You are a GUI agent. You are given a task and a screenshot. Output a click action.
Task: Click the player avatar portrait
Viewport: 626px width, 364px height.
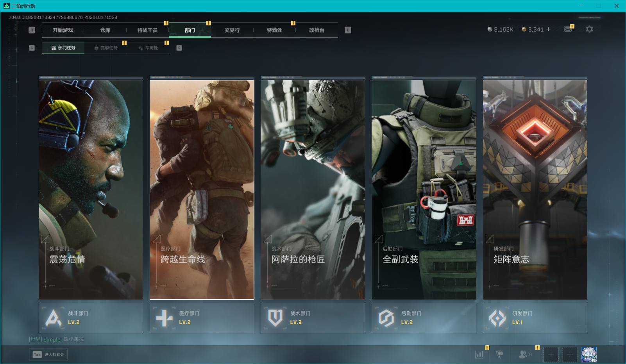point(588,355)
